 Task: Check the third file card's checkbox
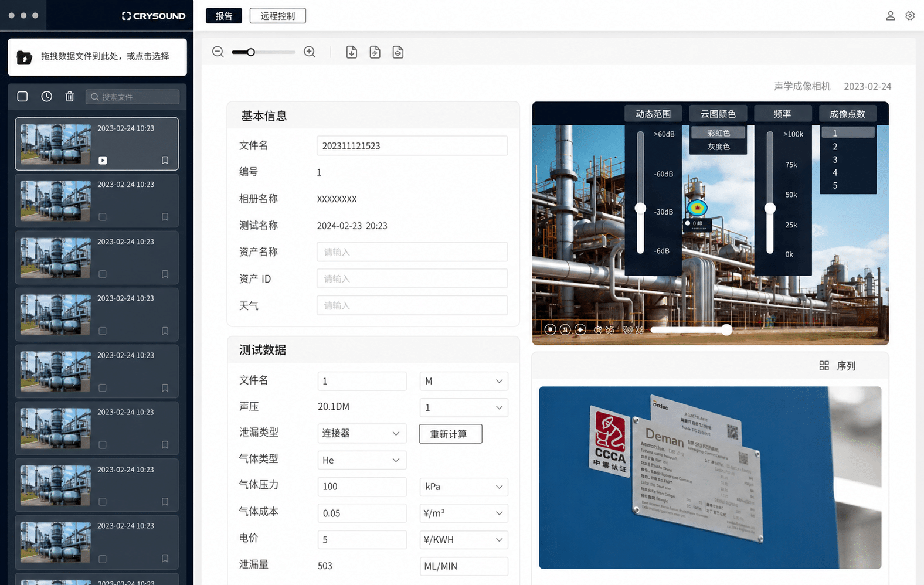tap(103, 274)
